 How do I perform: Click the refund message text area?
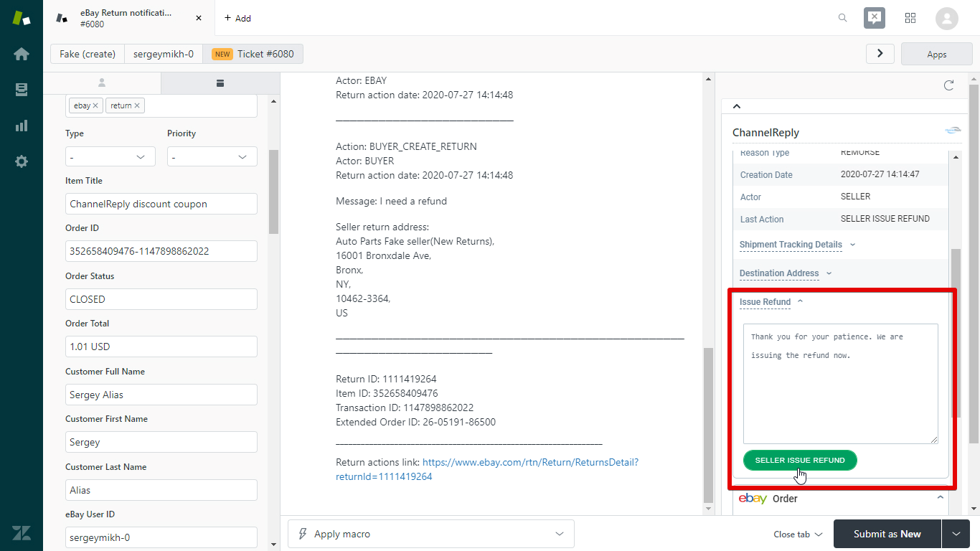point(841,384)
